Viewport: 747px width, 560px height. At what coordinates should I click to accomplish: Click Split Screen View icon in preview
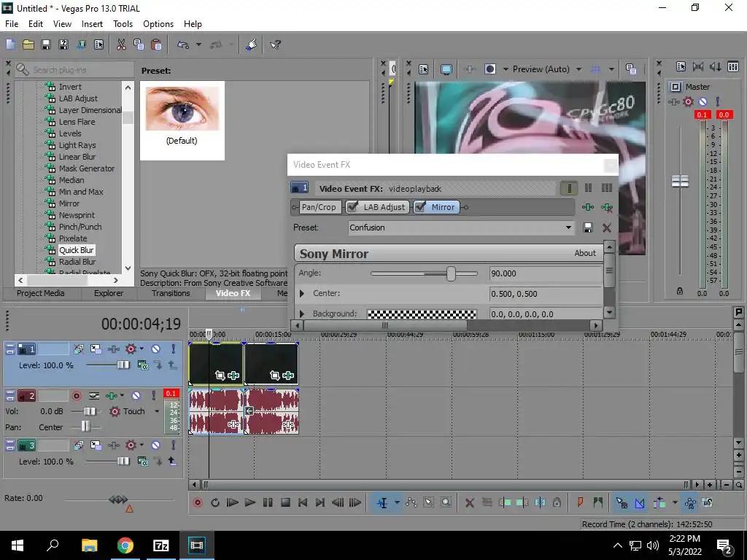coord(490,69)
